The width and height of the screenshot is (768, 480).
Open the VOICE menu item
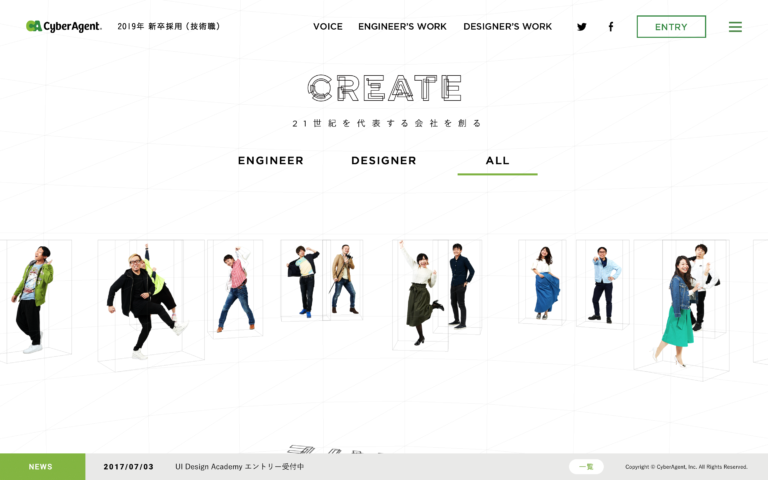[x=328, y=26]
